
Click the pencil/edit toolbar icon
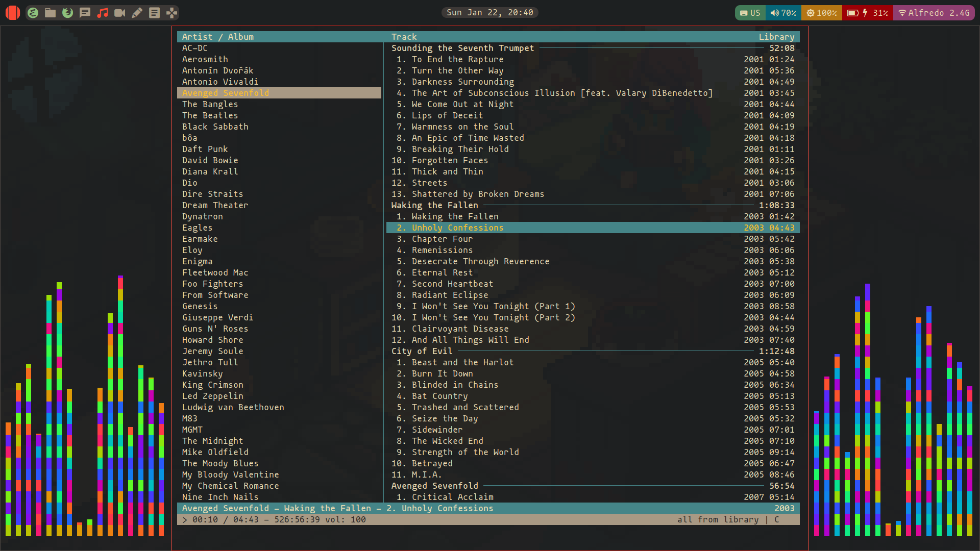[137, 12]
